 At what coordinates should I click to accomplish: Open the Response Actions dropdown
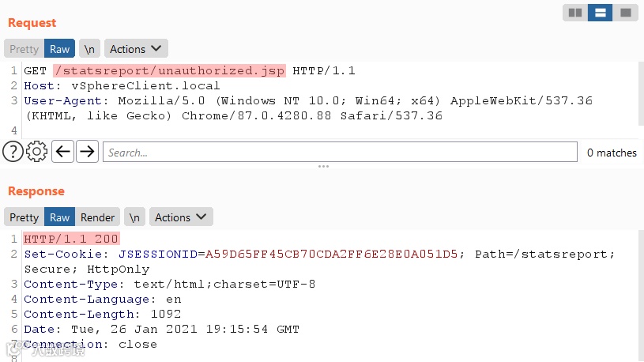[181, 217]
